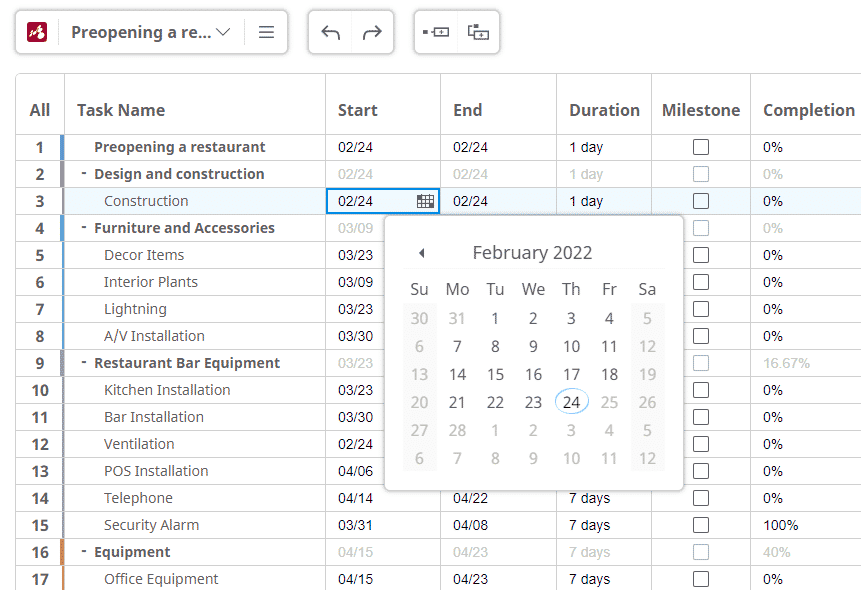This screenshot has width=861, height=590.
Task: Collapse the Furniture and Accessories group
Action: pyautogui.click(x=83, y=227)
